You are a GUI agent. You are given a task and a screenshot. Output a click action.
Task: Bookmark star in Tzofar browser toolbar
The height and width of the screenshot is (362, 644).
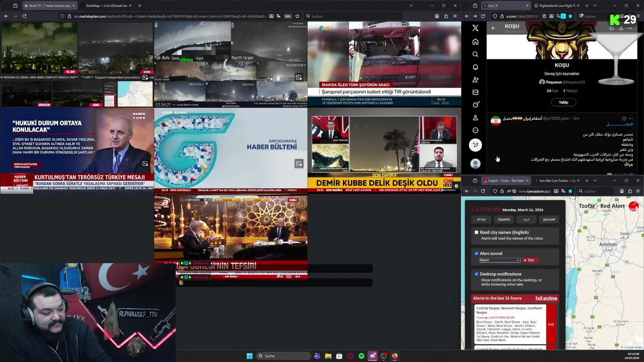[570, 191]
